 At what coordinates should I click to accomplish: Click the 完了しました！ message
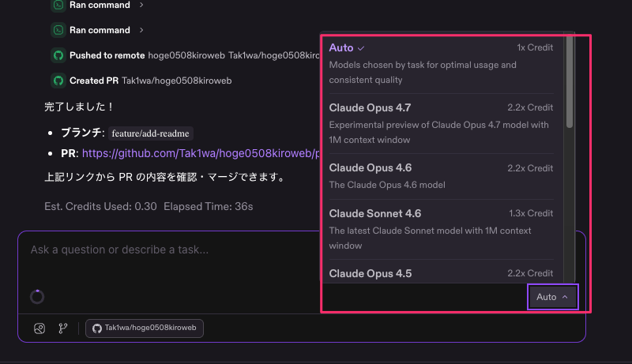(80, 107)
